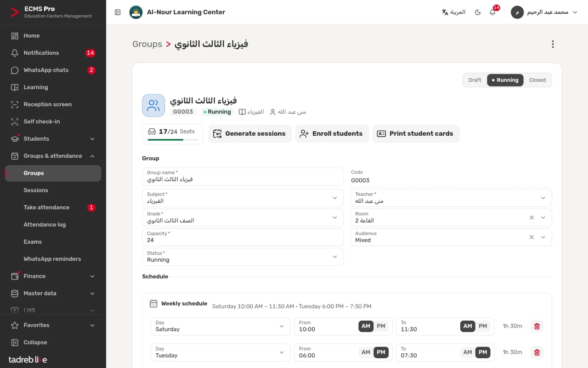
Task: Open Self check-in page
Action: click(x=53, y=121)
